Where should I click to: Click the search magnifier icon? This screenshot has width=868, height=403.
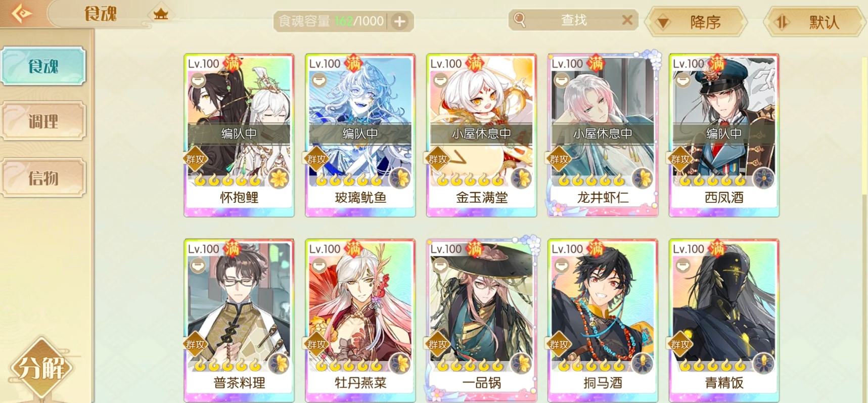[520, 20]
